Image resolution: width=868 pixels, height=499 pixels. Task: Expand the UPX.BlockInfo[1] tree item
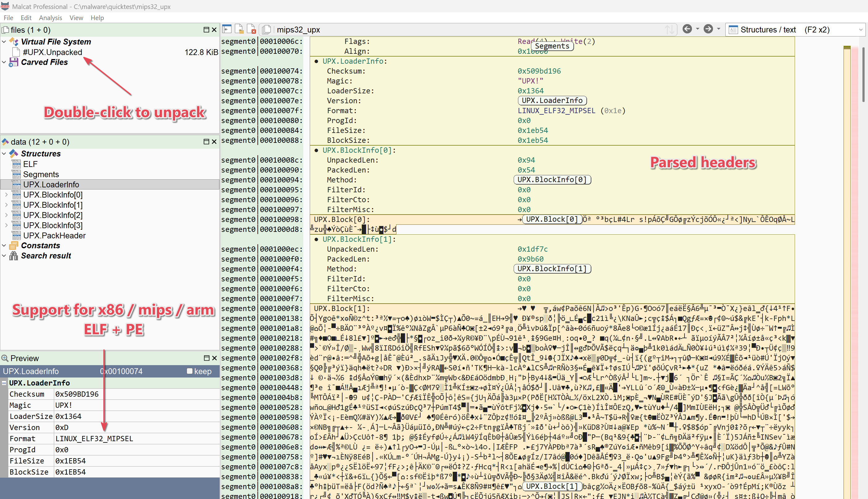coord(6,205)
